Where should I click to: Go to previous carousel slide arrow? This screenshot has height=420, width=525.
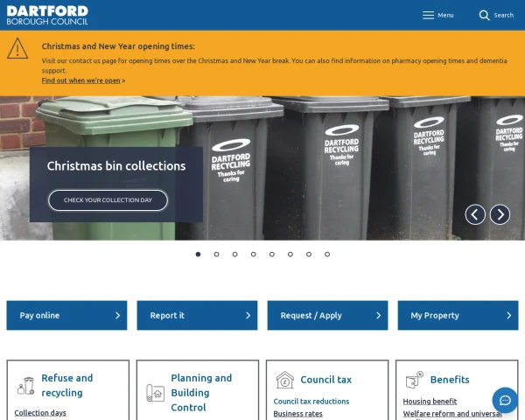pos(475,214)
